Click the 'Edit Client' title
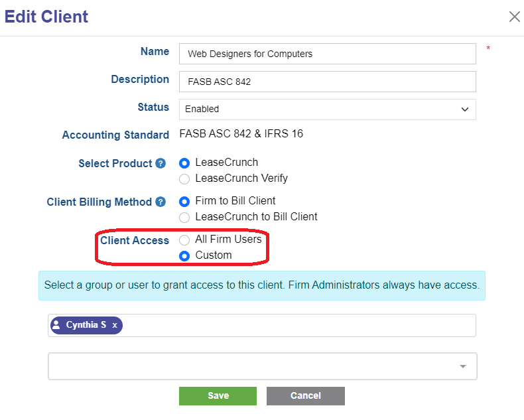524x420 pixels. click(x=46, y=17)
